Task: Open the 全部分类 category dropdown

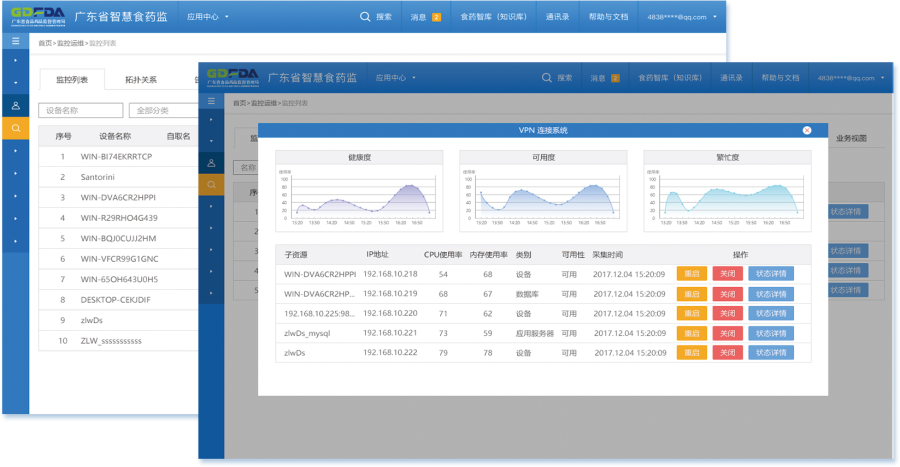Action: click(164, 110)
